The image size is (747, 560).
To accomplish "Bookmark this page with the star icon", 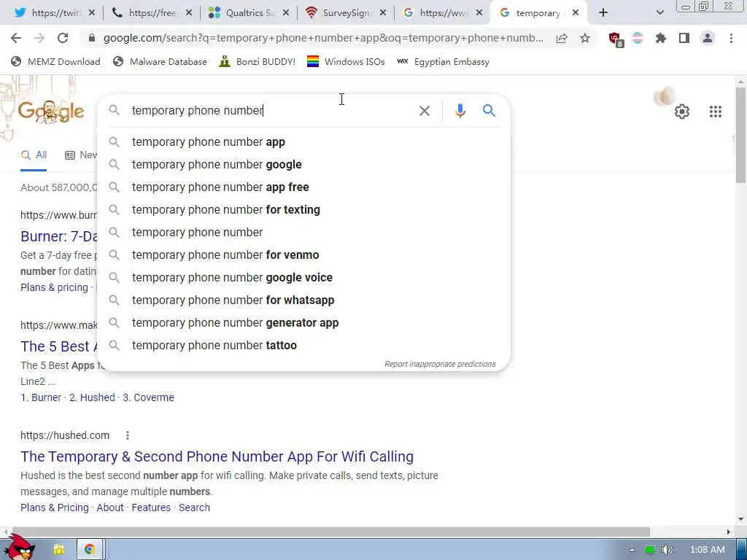I will click(585, 38).
